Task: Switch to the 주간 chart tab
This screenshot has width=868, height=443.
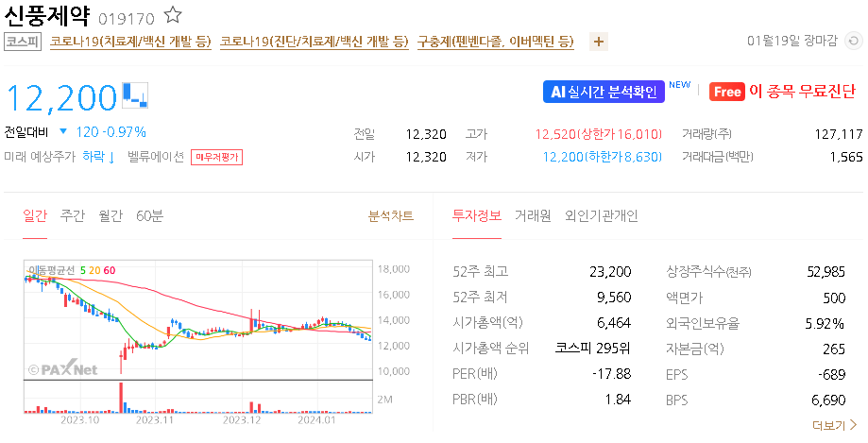Action: 73,215
